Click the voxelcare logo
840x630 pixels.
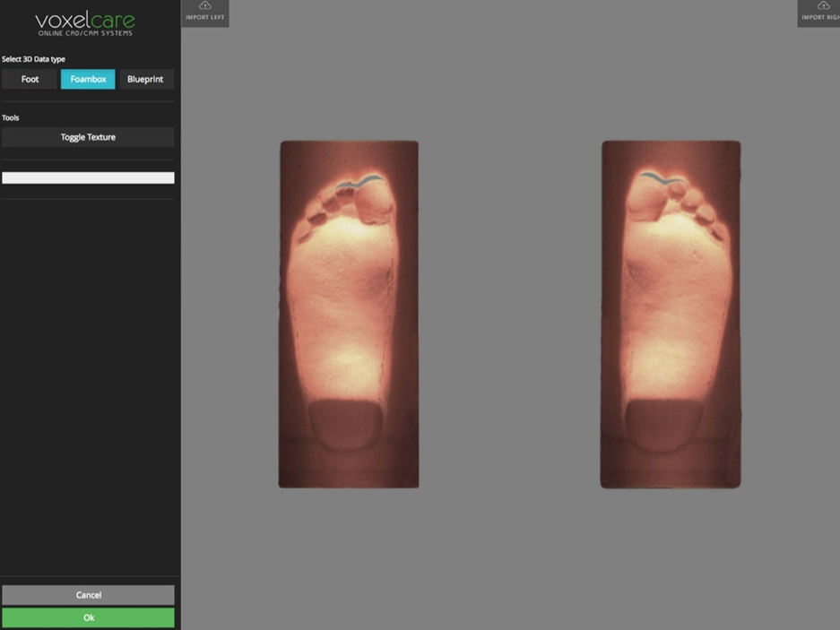coord(85,23)
